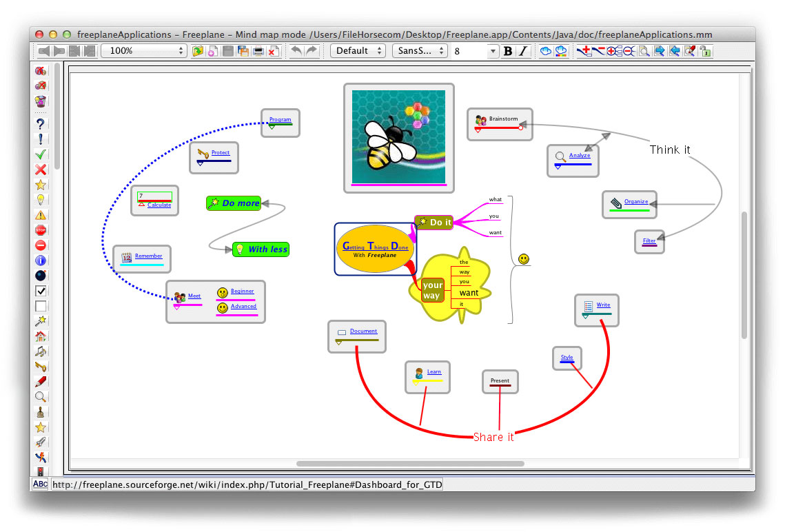Go to the next map arrow
Viewport: 785px width, 532px height.
point(59,51)
